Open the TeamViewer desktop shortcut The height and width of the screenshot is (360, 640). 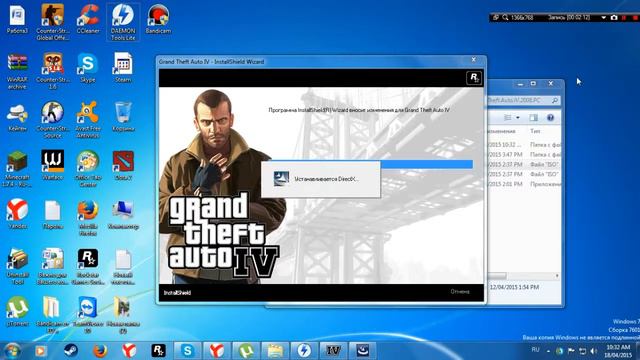click(88, 314)
